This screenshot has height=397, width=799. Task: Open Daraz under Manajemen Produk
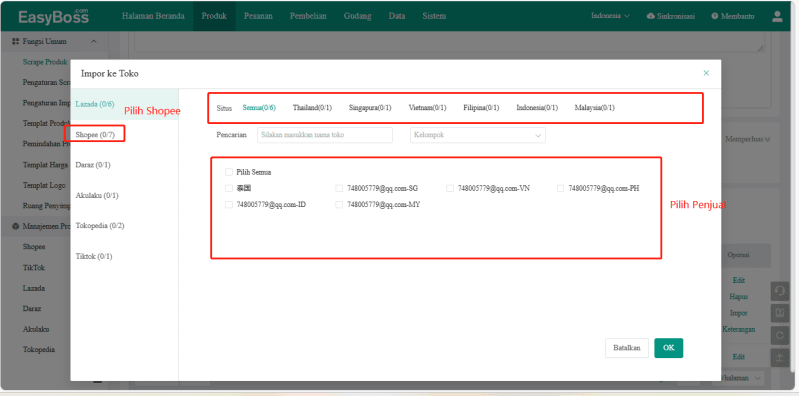click(32, 308)
